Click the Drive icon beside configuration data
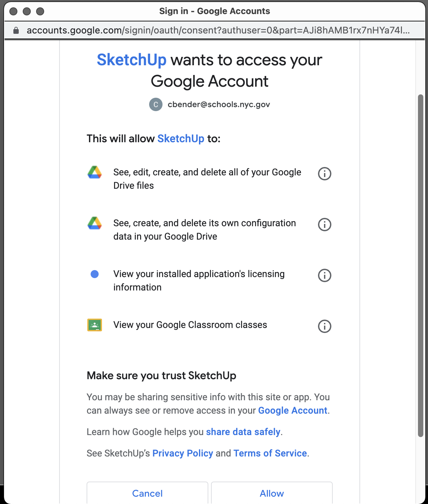 95,223
